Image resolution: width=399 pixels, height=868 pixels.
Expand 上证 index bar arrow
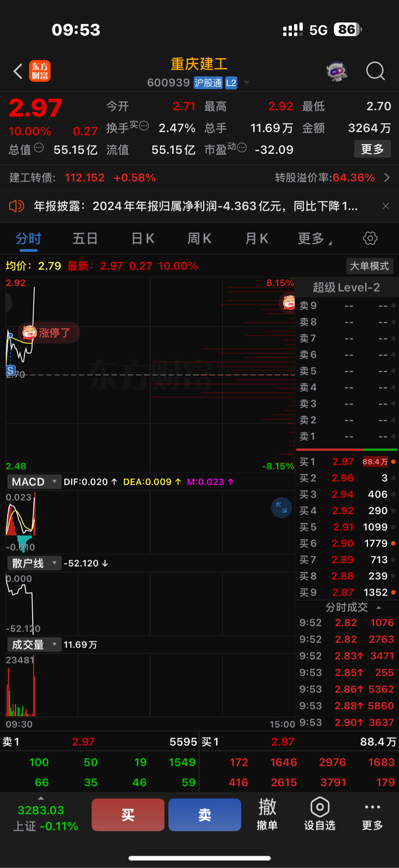click(x=41, y=798)
